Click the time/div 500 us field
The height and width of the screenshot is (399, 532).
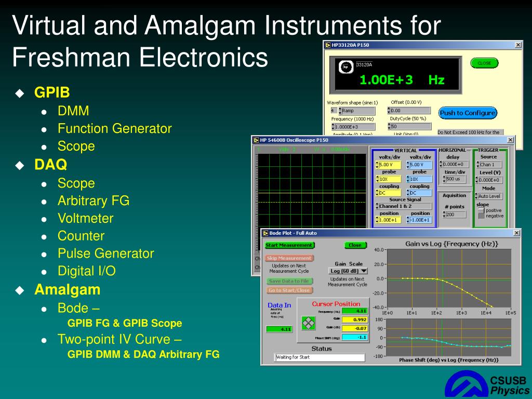coord(456,179)
